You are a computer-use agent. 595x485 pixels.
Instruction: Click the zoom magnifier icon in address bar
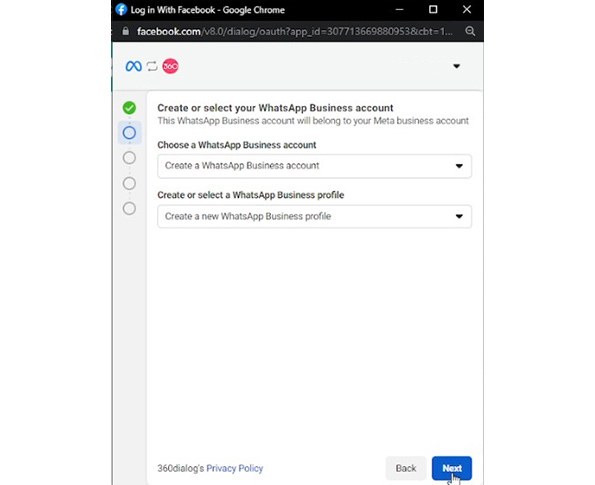[470, 31]
